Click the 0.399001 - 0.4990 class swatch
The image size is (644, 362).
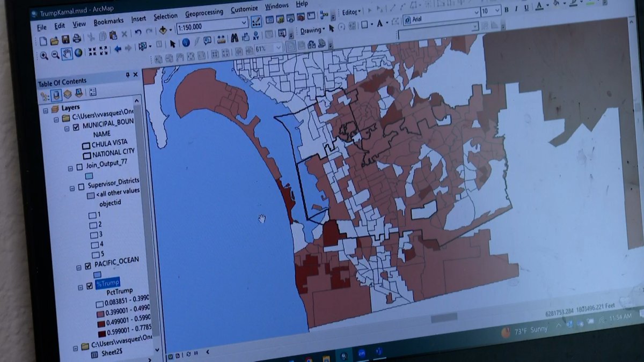pos(100,314)
